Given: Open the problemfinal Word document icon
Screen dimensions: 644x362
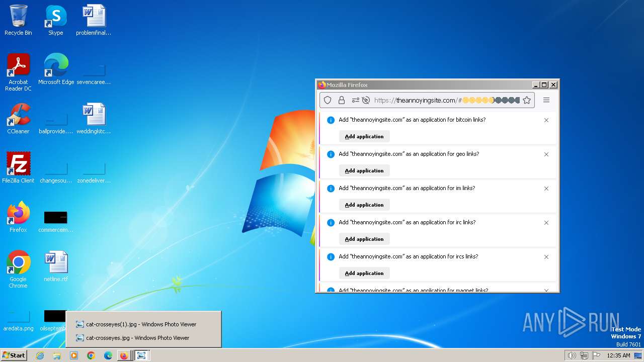Looking at the screenshot, I should coord(94,20).
